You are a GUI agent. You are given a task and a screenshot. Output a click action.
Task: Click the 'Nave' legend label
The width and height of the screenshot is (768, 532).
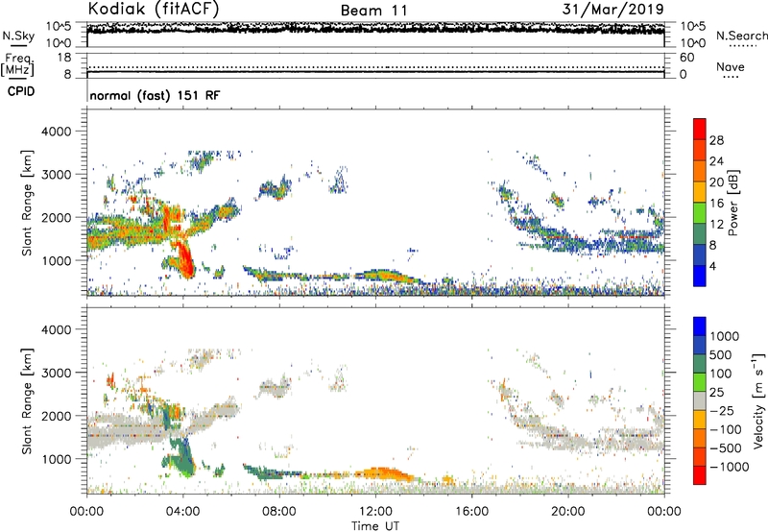click(731, 67)
